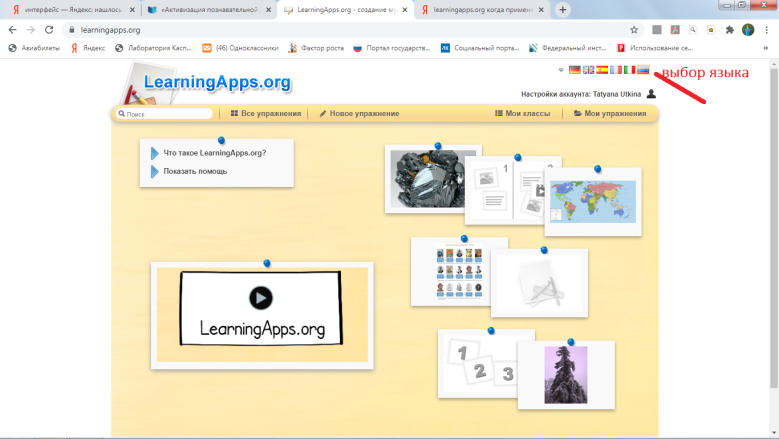Open the Chrome three-dot menu

(767, 30)
